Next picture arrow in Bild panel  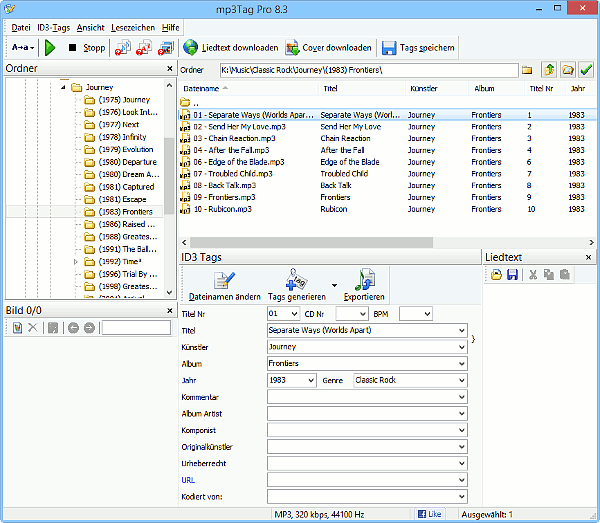89,327
